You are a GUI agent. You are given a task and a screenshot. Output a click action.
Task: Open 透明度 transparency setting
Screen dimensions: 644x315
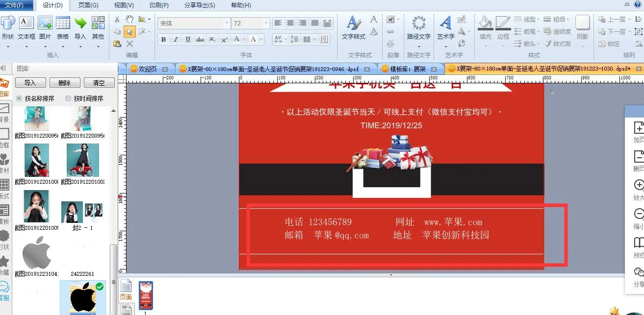pyautogui.click(x=558, y=31)
